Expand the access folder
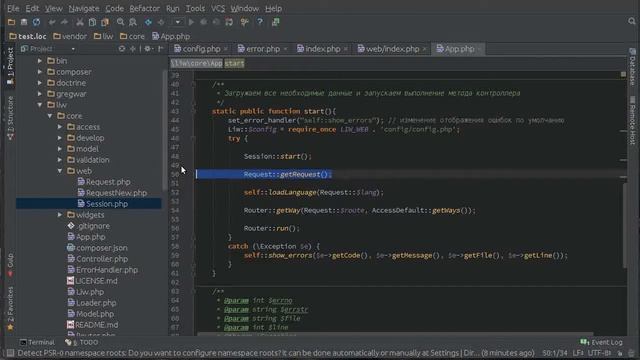640x360 pixels. pos(60,127)
